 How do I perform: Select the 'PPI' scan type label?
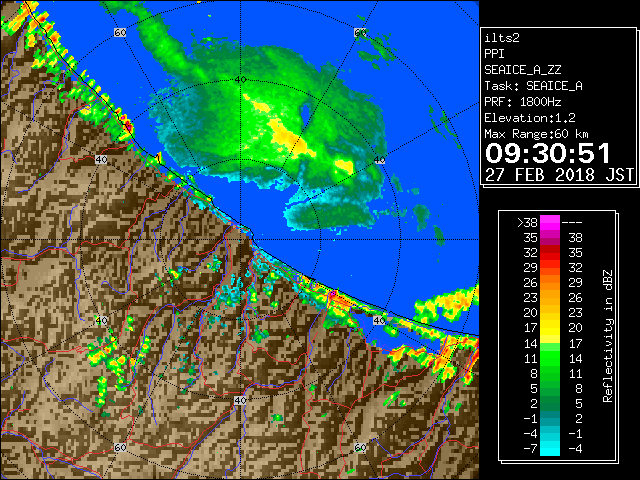(x=494, y=54)
